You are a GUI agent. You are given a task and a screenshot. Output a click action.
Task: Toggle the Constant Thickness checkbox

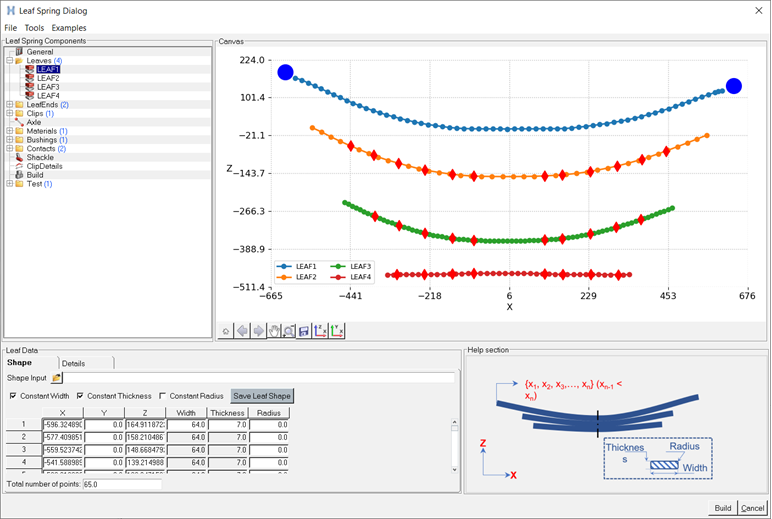[x=81, y=396]
